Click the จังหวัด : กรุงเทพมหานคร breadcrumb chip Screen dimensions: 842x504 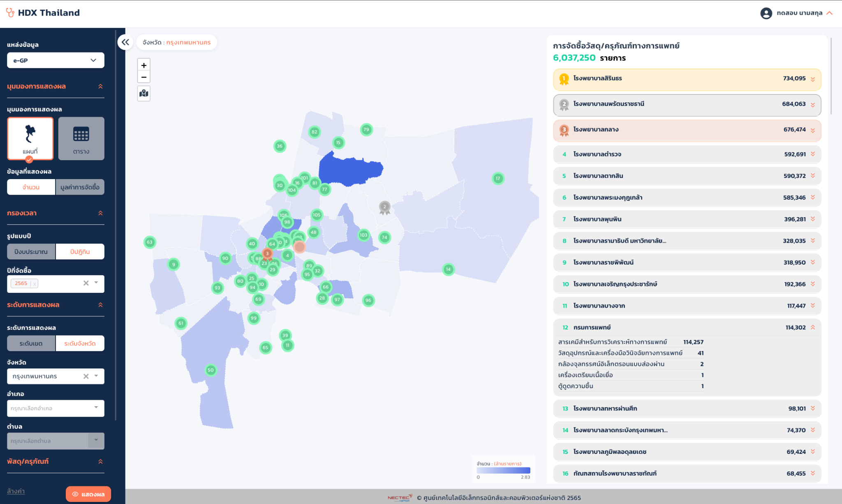(176, 42)
